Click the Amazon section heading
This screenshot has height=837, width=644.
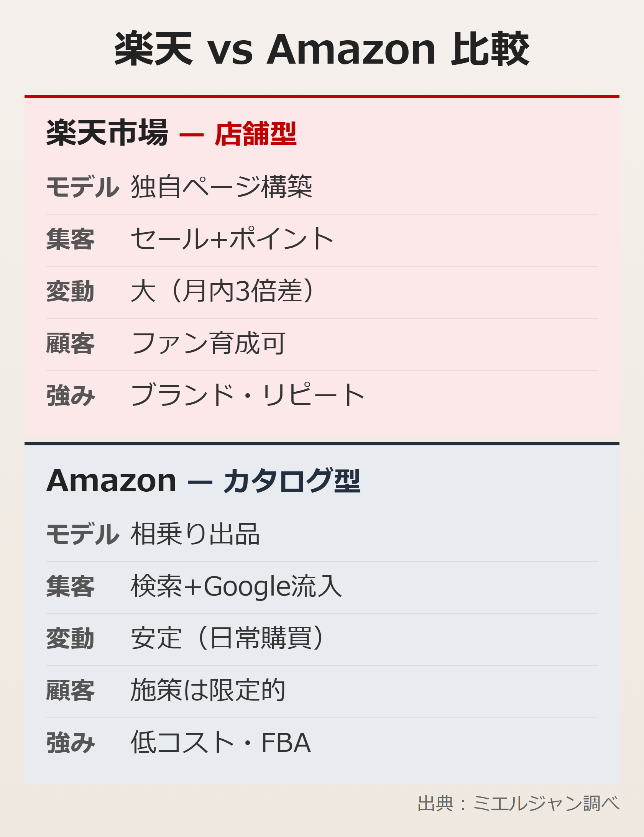[111, 481]
